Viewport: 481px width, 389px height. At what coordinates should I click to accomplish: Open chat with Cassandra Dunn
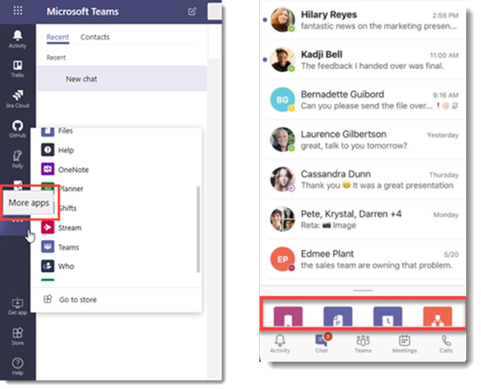point(363,179)
